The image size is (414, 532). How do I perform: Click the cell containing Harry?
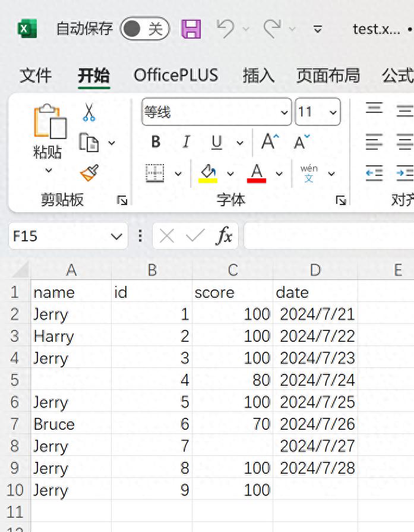[71, 336]
